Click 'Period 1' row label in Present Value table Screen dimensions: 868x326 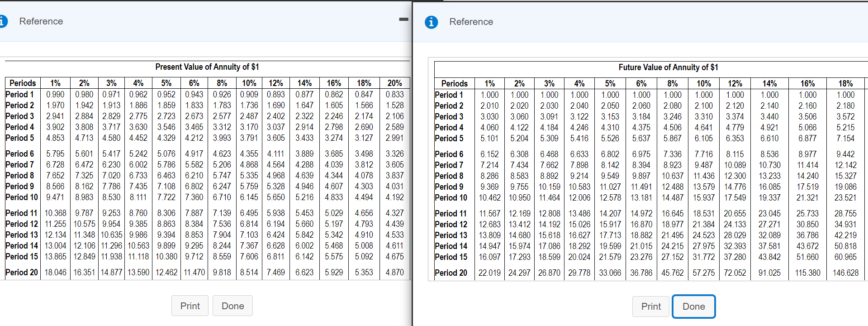[20, 94]
